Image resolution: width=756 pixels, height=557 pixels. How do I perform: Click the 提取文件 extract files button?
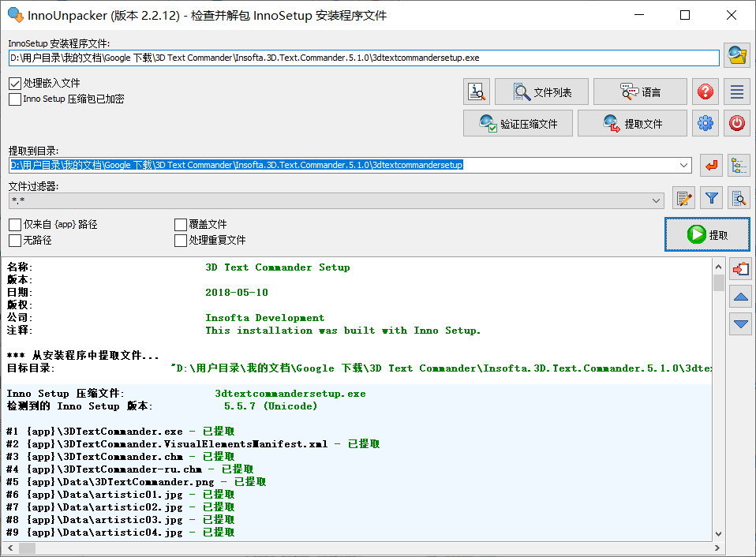coord(632,123)
